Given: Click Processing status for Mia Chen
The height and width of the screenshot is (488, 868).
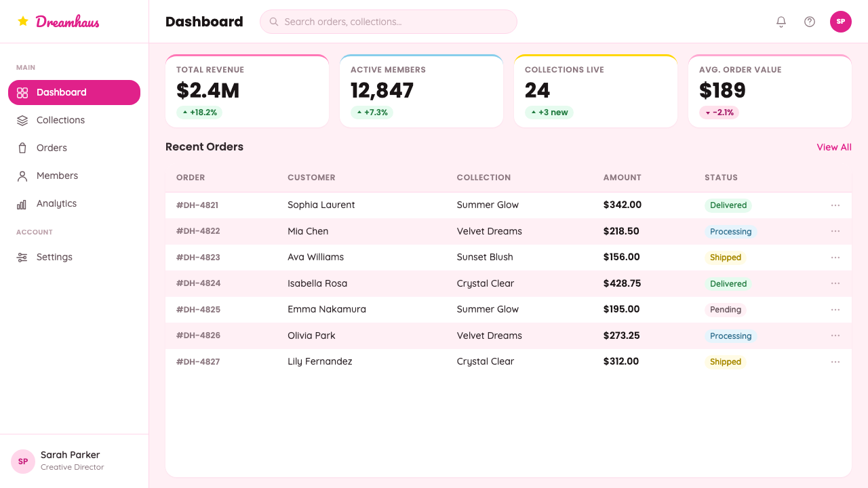Looking at the screenshot, I should tap(730, 232).
